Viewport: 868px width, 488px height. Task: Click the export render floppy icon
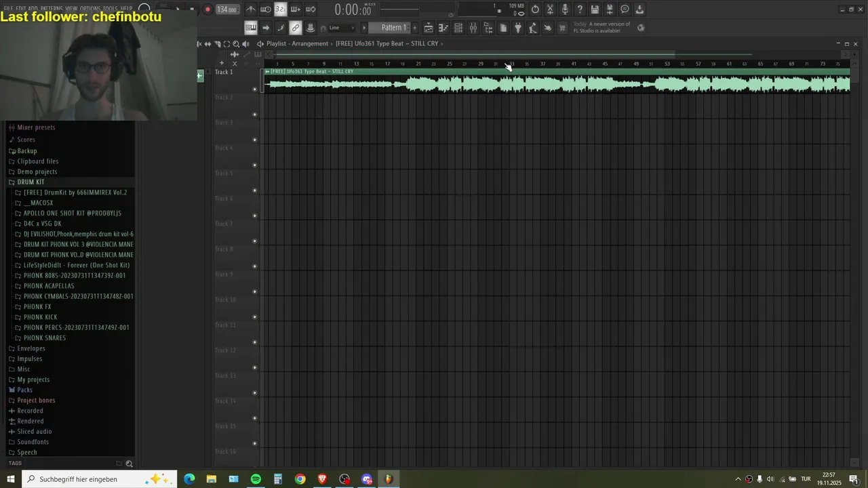pyautogui.click(x=610, y=9)
